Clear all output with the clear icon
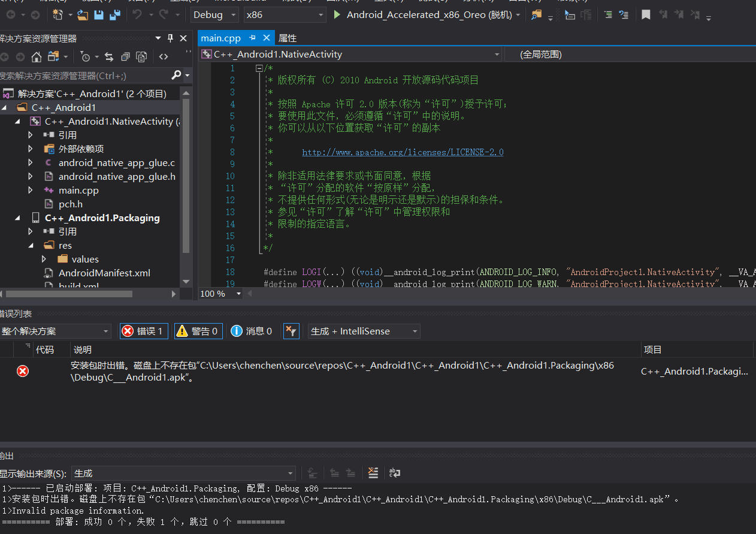This screenshot has height=534, width=756. click(373, 473)
